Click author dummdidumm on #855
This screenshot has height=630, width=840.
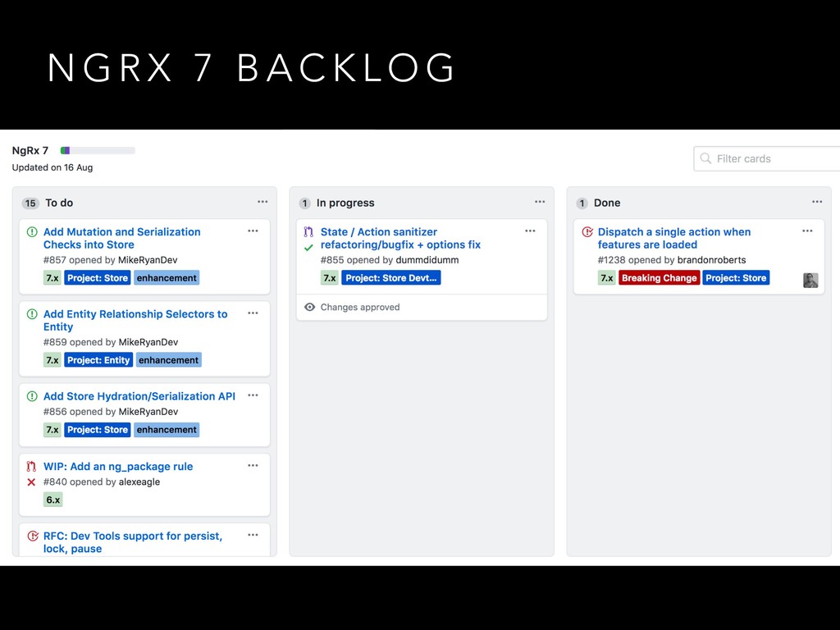(x=427, y=260)
